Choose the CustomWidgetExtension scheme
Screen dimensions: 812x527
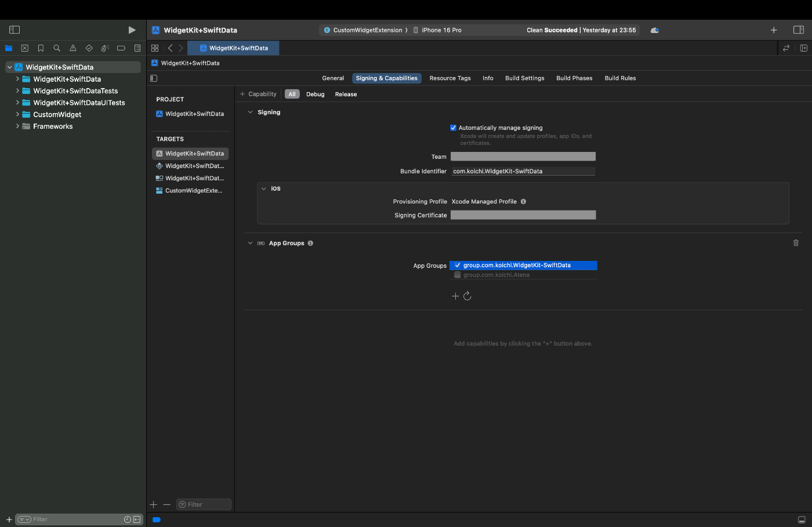[363, 30]
